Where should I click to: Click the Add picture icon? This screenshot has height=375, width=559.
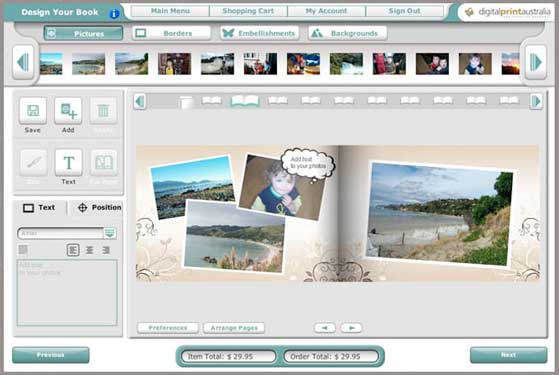tap(68, 111)
